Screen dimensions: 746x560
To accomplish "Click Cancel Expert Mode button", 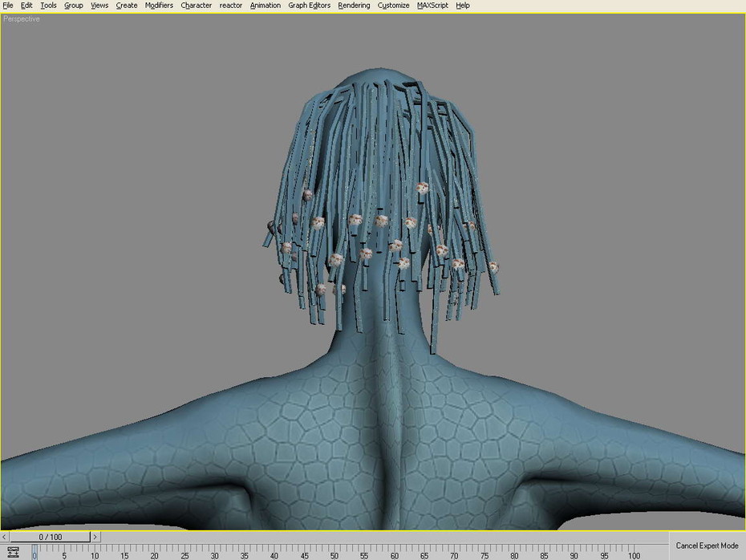I will point(707,546).
